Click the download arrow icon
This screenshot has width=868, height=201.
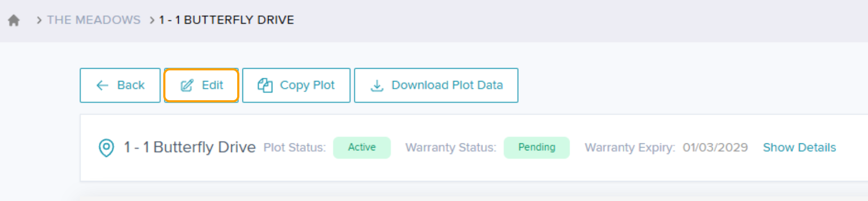377,85
